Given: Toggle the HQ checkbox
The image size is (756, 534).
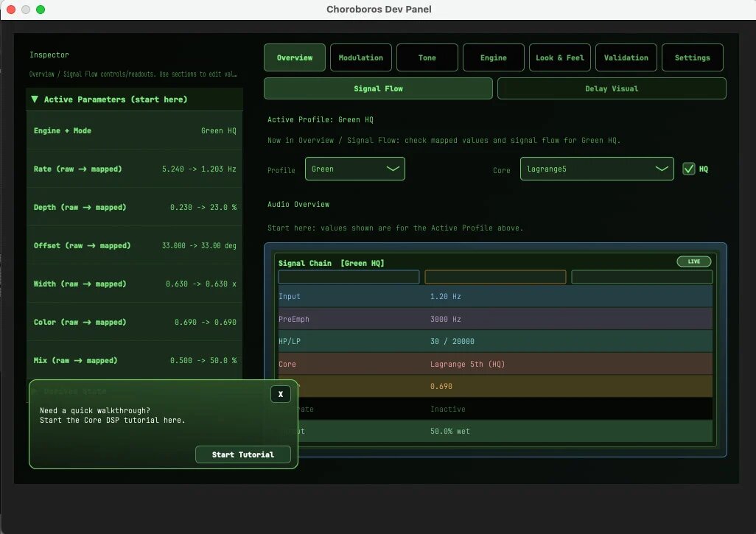Looking at the screenshot, I should tap(688, 169).
